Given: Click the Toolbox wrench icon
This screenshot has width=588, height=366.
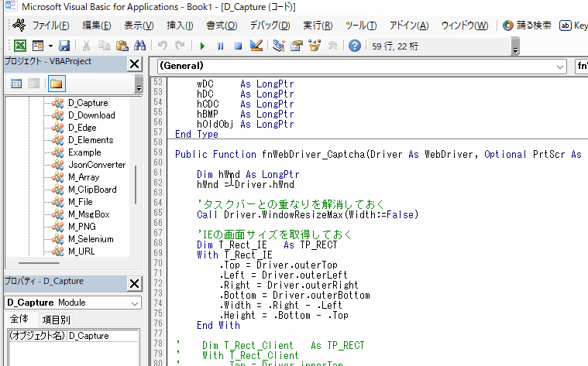Looking at the screenshot, I should click(x=332, y=46).
